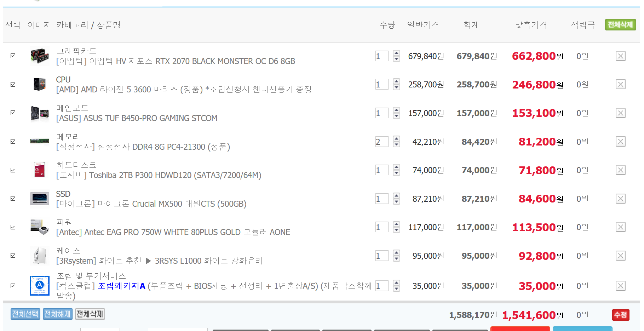Increase the Toshiba hard disk quantity

coord(396,167)
